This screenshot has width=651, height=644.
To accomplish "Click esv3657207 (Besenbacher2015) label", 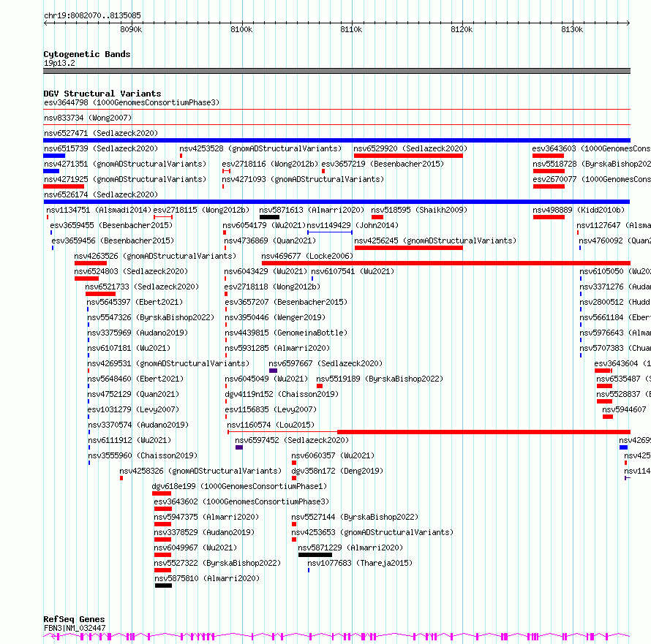I will (x=286, y=302).
